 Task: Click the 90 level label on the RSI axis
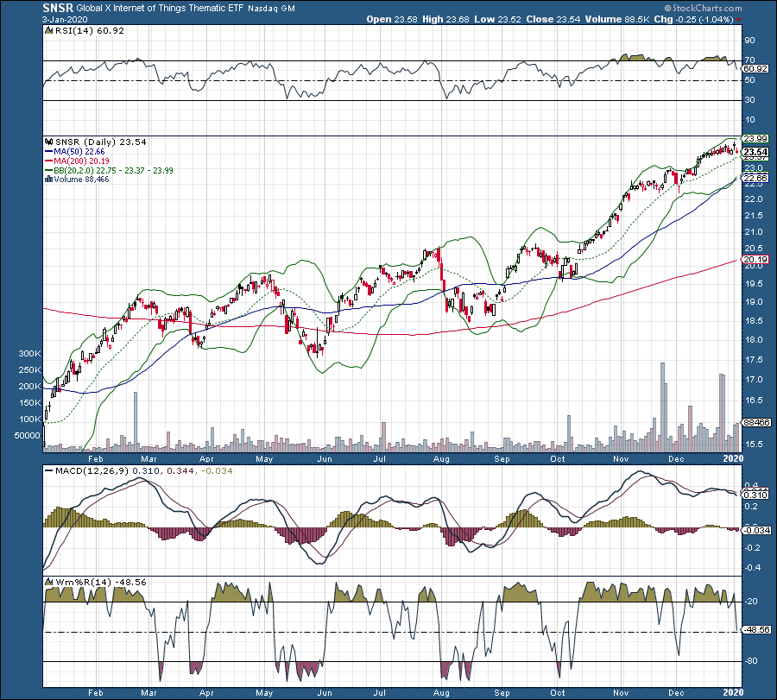[749, 41]
